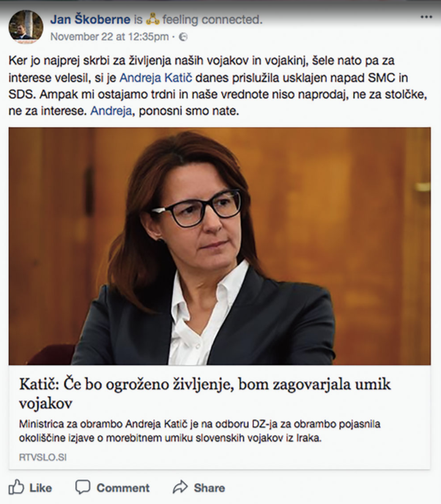This screenshot has height=504, width=441.
Task: Click the arrow Share icon
Action: 180,487
